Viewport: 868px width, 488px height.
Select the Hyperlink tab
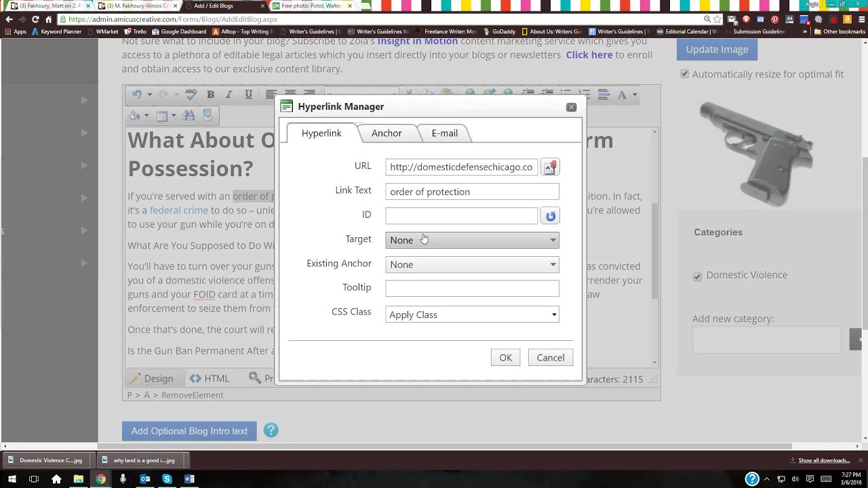pos(321,133)
